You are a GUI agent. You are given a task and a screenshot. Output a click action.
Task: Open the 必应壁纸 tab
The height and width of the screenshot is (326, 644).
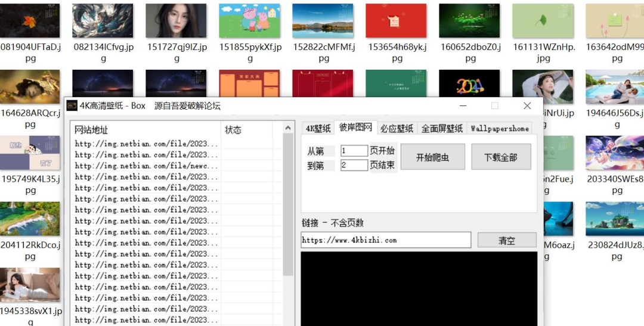coord(397,129)
